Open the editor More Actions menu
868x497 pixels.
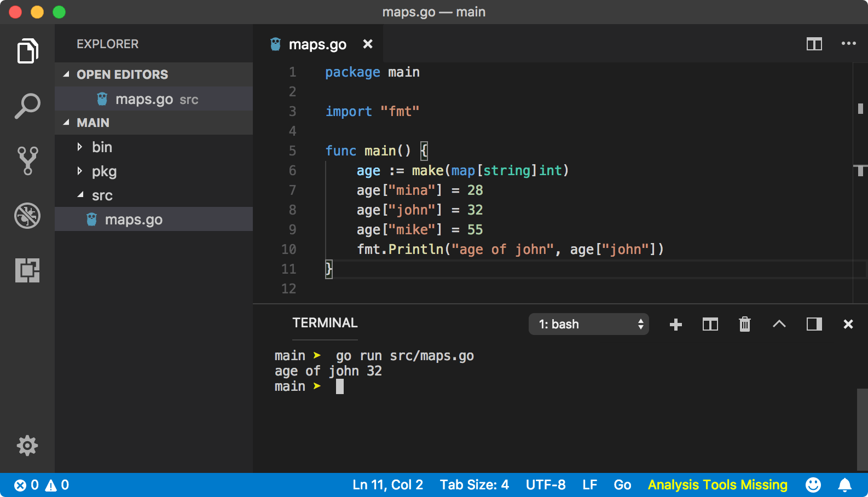coord(849,44)
